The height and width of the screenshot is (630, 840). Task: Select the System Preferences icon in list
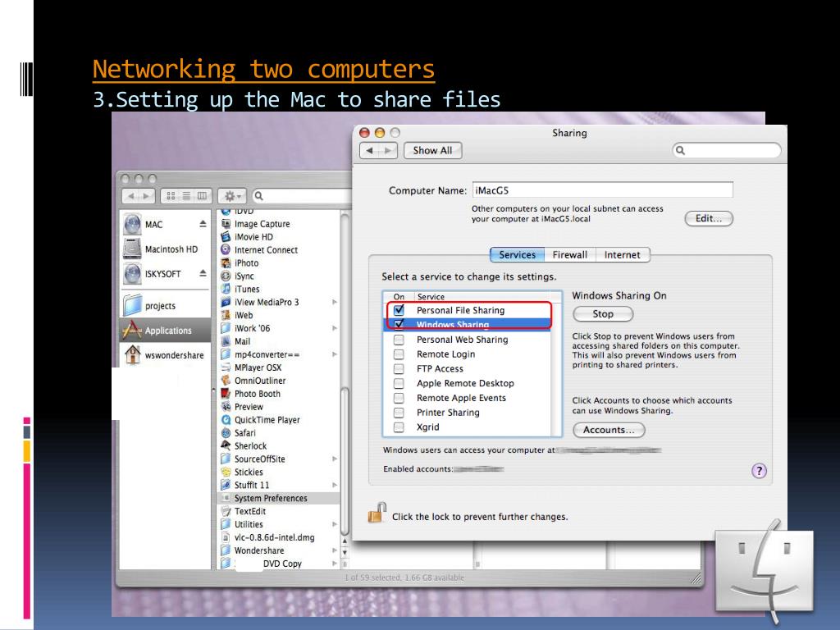226,498
